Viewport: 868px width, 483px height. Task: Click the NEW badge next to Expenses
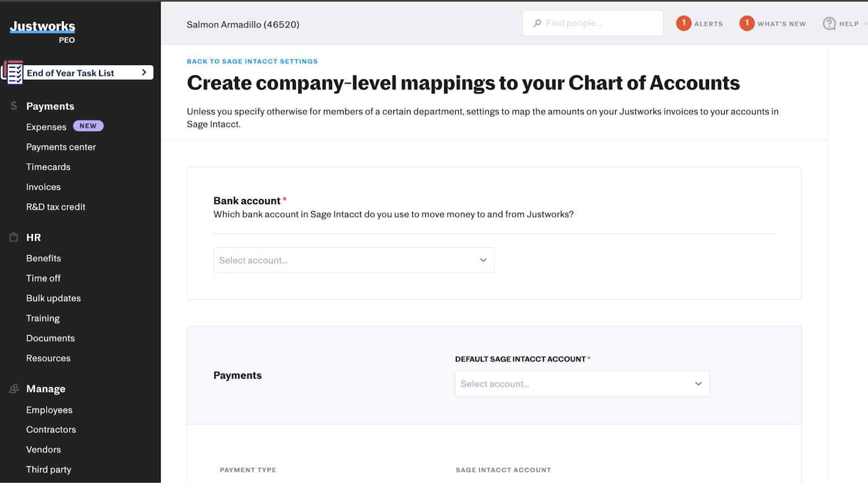click(x=88, y=126)
